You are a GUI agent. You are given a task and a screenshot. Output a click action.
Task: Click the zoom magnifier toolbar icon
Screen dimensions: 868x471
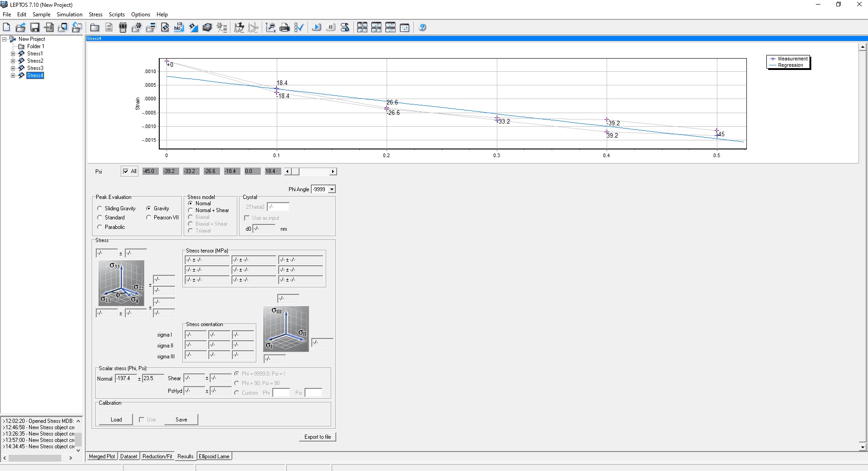pyautogui.click(x=270, y=28)
